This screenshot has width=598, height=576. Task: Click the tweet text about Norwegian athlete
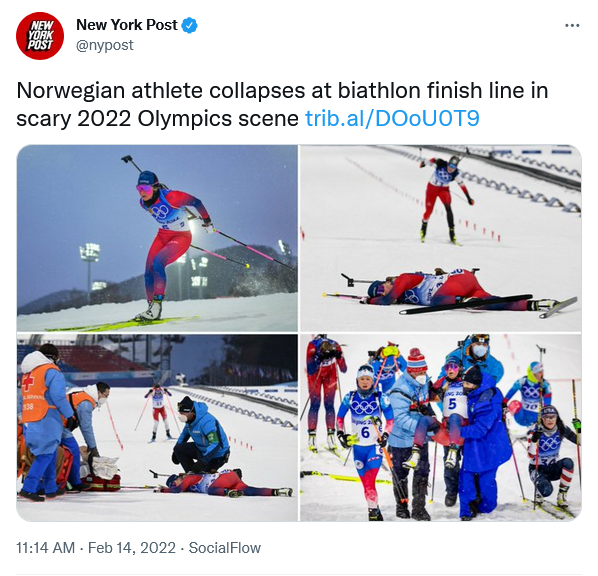point(282,105)
